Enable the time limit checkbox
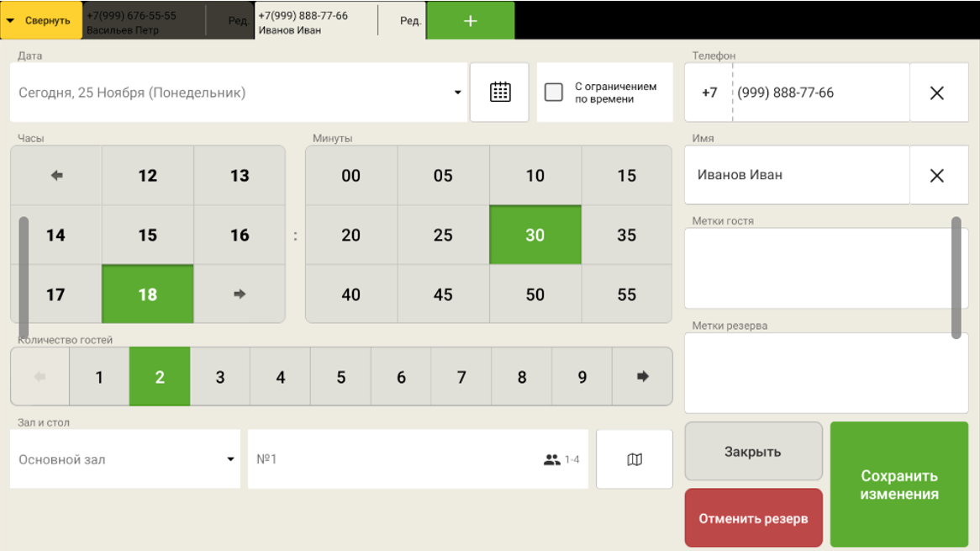The width and height of the screenshot is (980, 551). pos(554,93)
